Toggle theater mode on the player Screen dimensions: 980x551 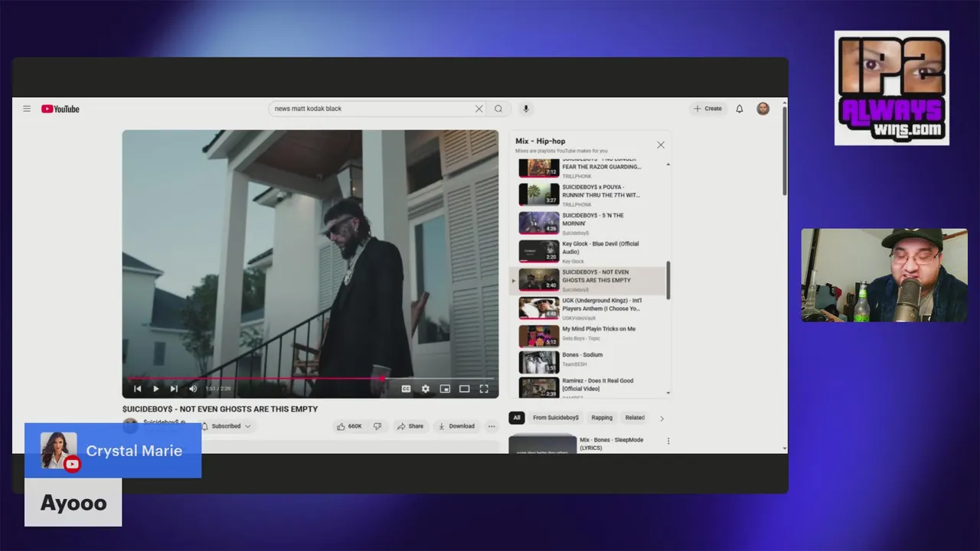click(x=464, y=389)
